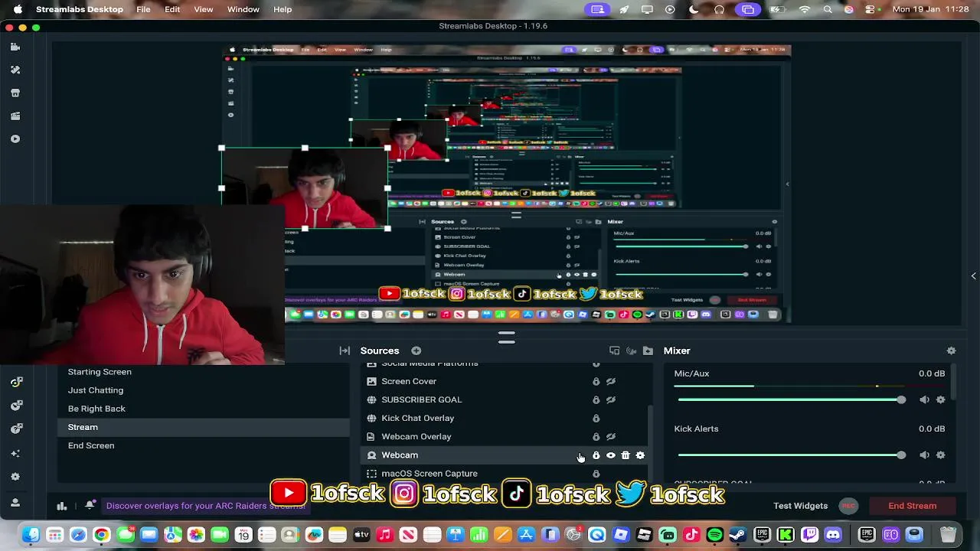Open Discover overlays for ARC Raiders link
This screenshot has width=980, height=551.
coord(205,506)
